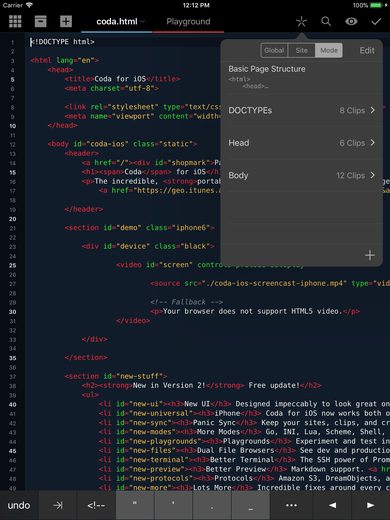Tap the 12:12 PM status bar clock
390x520 pixels.
[196, 5]
